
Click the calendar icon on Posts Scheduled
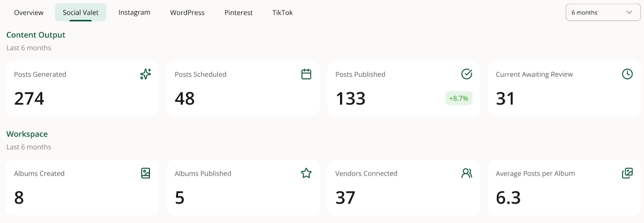[306, 74]
